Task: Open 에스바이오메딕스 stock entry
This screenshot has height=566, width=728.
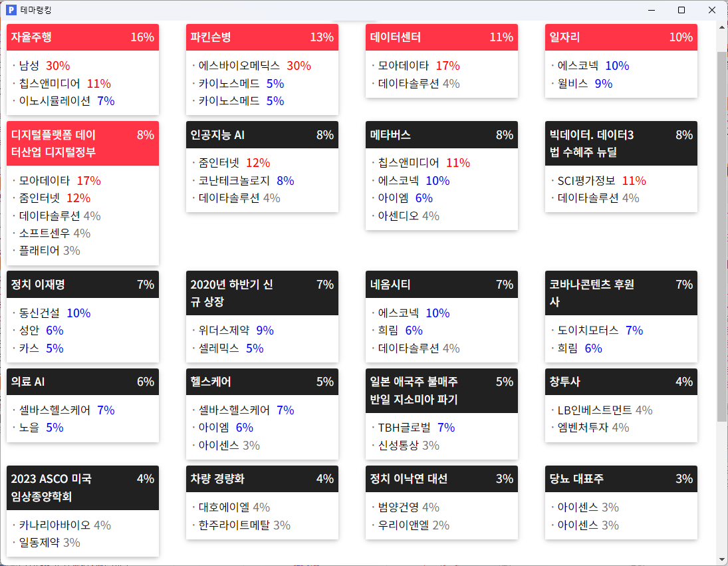Action: coord(255,66)
